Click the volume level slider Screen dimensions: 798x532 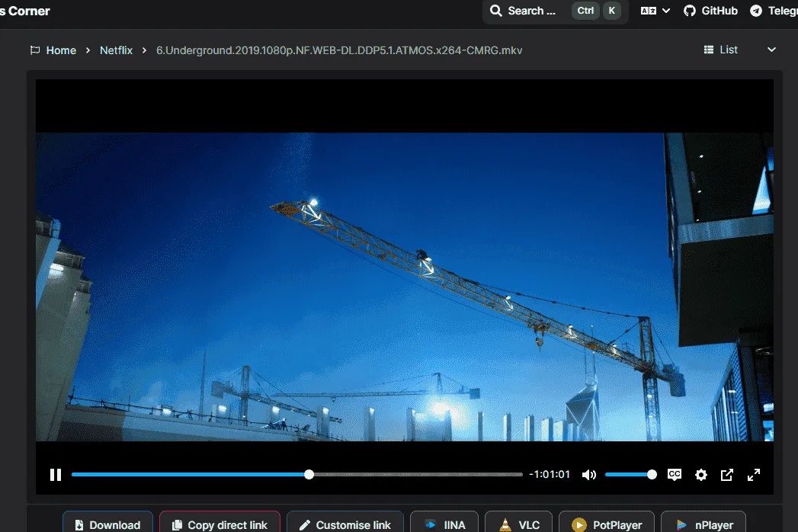click(x=630, y=475)
